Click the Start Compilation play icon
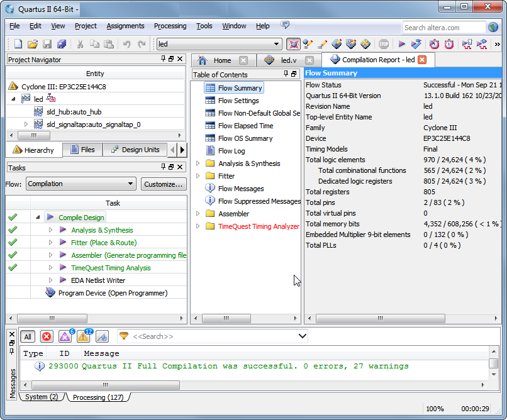The width and height of the screenshot is (507, 420). [401, 44]
